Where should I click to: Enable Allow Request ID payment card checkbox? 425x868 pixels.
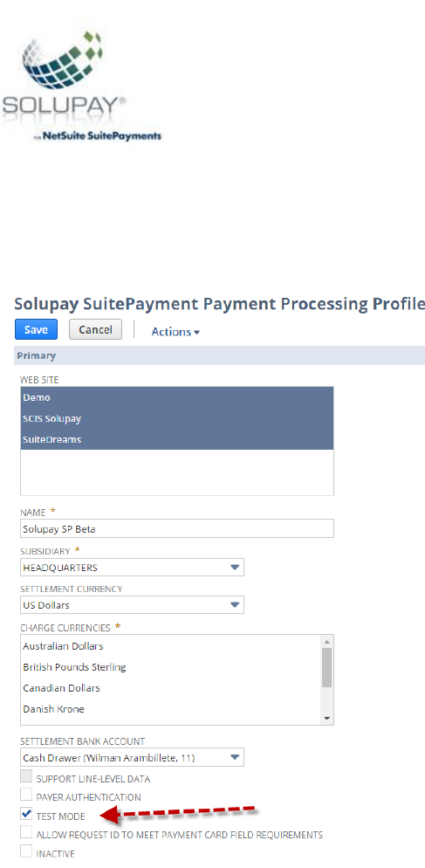coord(26,834)
